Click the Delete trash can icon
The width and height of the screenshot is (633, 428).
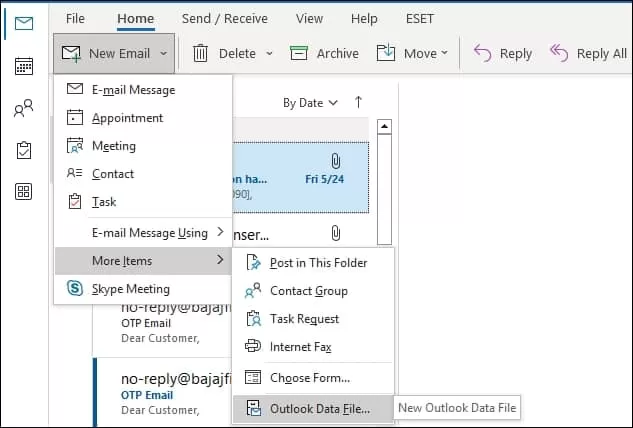pos(200,53)
